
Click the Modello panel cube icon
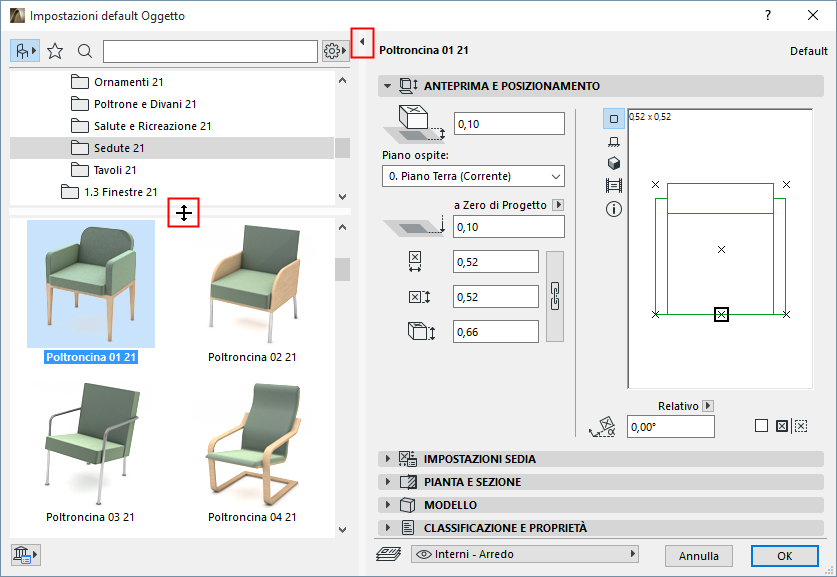pos(408,504)
